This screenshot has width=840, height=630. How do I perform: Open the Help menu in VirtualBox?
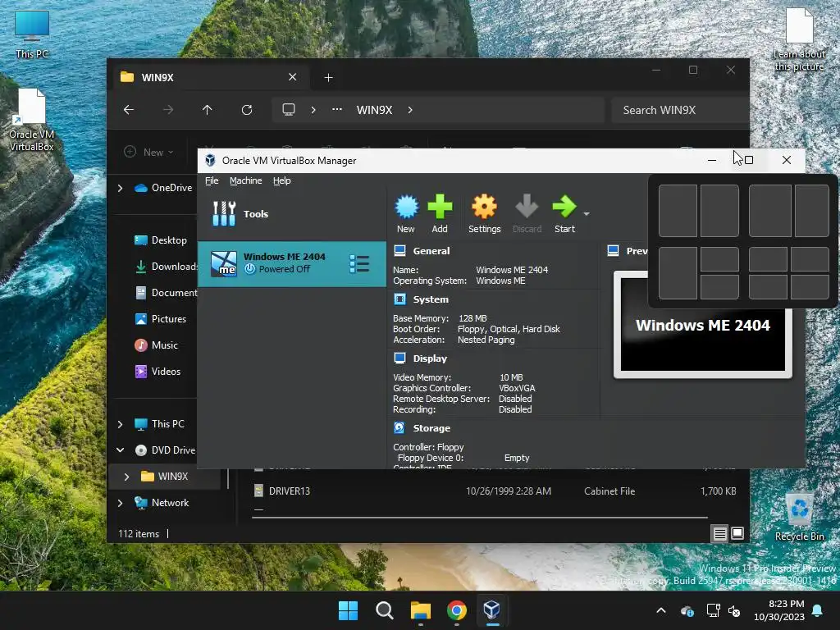[282, 180]
